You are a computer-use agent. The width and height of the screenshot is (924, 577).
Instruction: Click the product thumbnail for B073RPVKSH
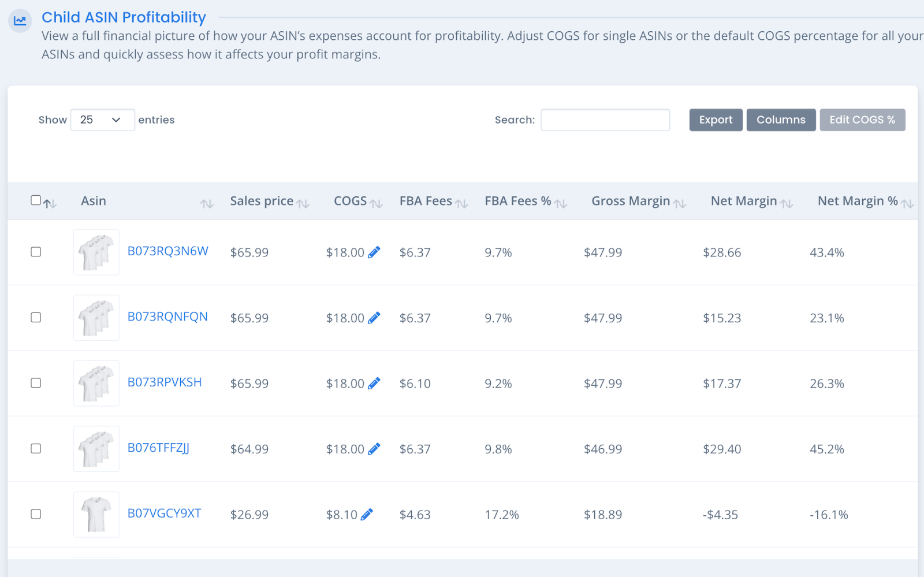[96, 384]
